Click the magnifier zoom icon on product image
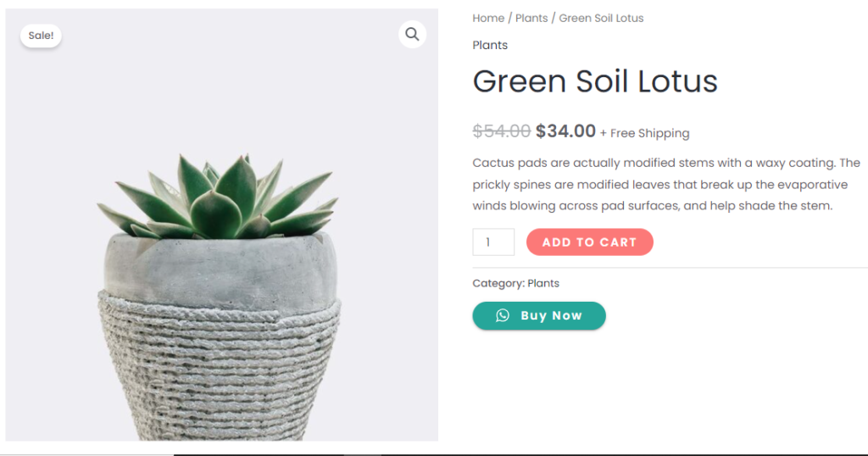The height and width of the screenshot is (456, 868). pyautogui.click(x=412, y=35)
